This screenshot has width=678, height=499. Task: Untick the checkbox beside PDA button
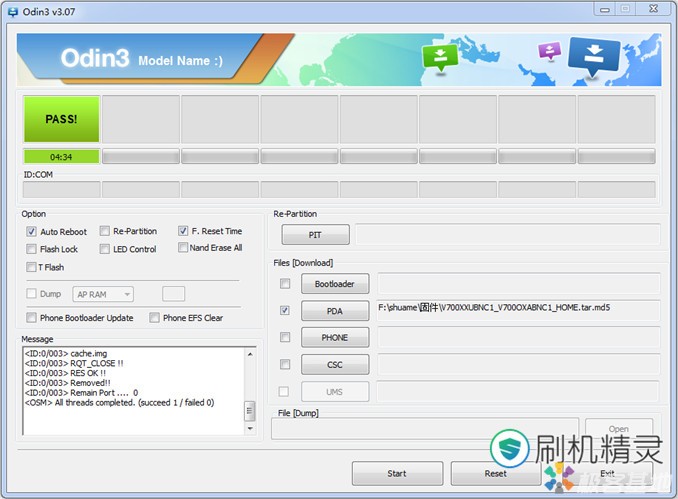pos(285,310)
